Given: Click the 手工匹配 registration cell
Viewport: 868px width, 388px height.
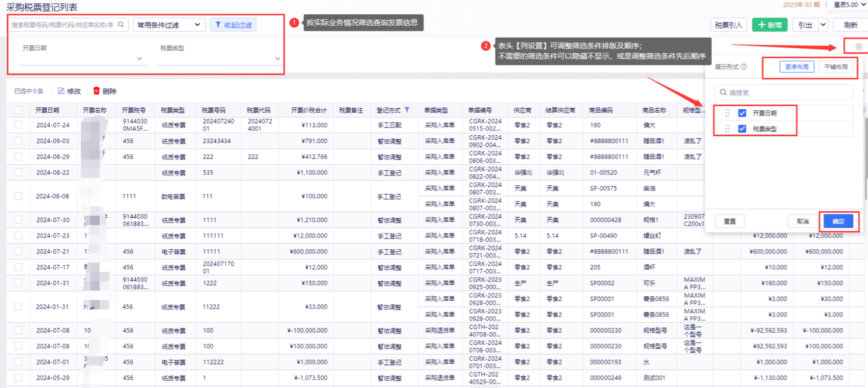Looking at the screenshot, I should click(389, 125).
